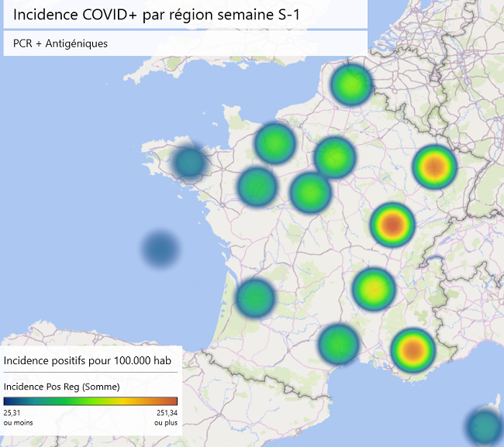Click the 'ou moins' legend text
Image resolution: width=504 pixels, height=447 pixels.
tap(19, 422)
